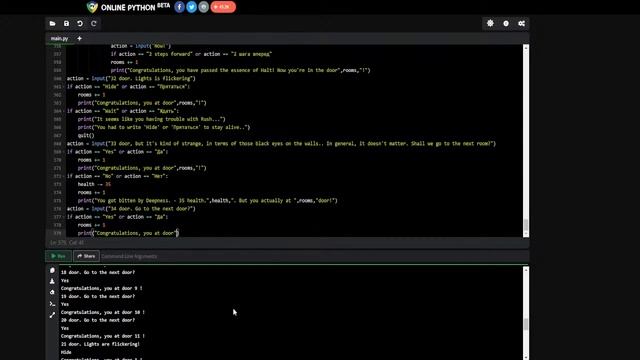
Task: Click console line 'Congratulations, you at door 10 !'
Action: click(103, 312)
